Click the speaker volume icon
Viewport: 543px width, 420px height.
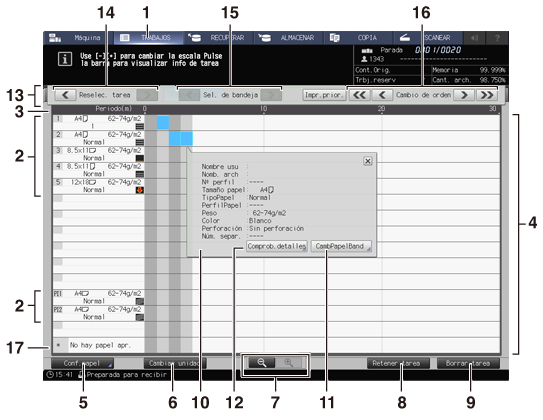[x=474, y=38]
